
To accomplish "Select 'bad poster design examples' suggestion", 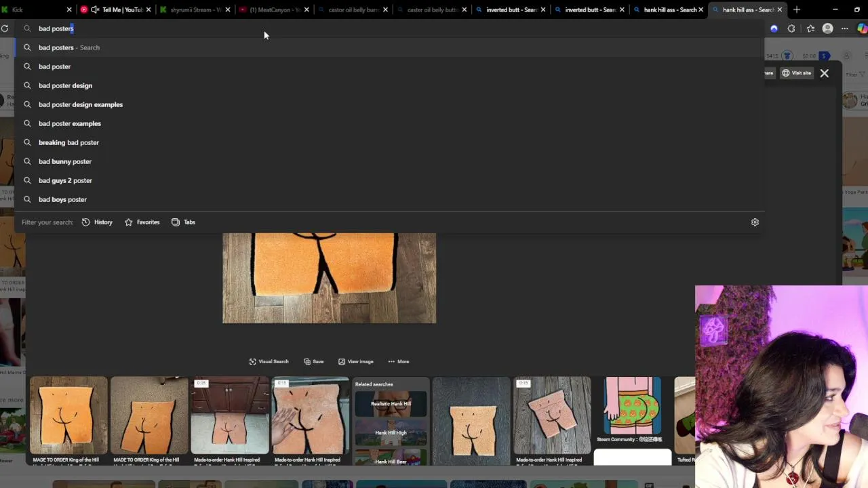I will pos(389,104).
